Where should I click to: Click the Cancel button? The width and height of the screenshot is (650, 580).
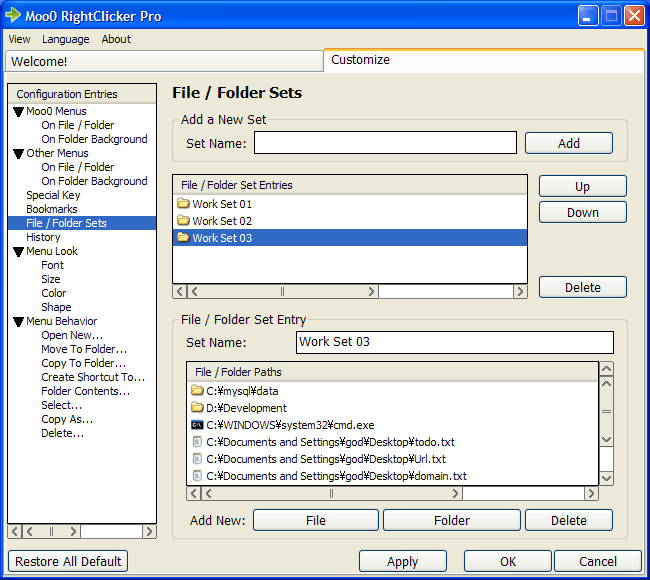598,561
